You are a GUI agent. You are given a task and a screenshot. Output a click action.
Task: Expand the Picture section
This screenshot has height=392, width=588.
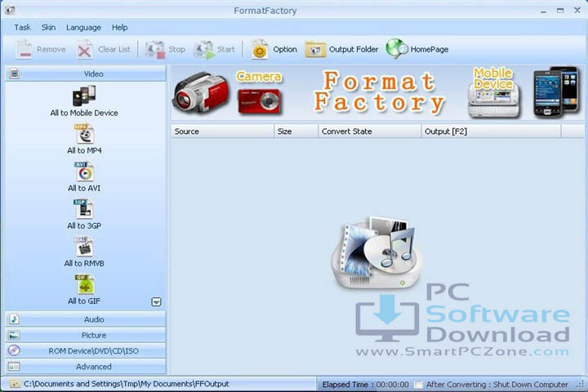(x=86, y=335)
